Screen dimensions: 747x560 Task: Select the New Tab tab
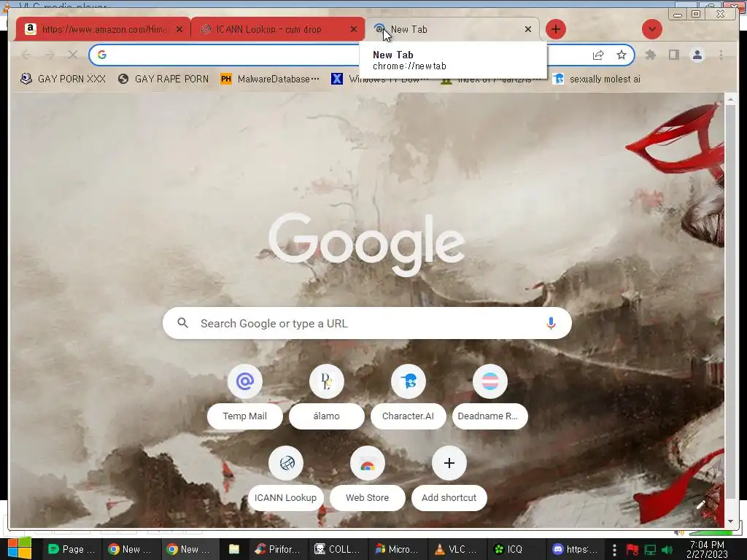(x=452, y=29)
